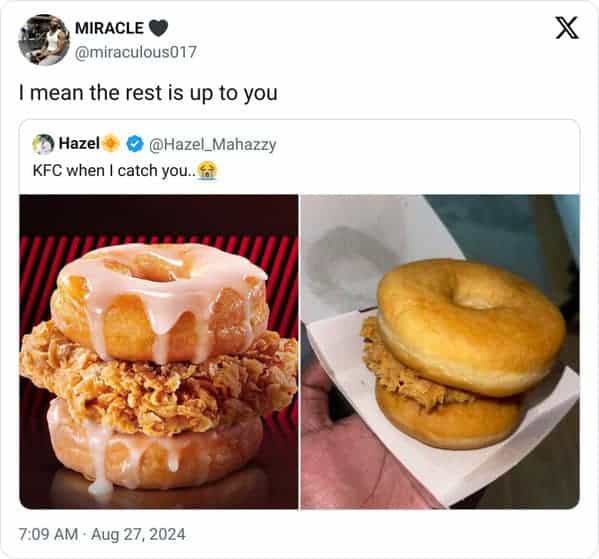
Task: Click the crying emoji in quoted tweet
Action: click(207, 170)
